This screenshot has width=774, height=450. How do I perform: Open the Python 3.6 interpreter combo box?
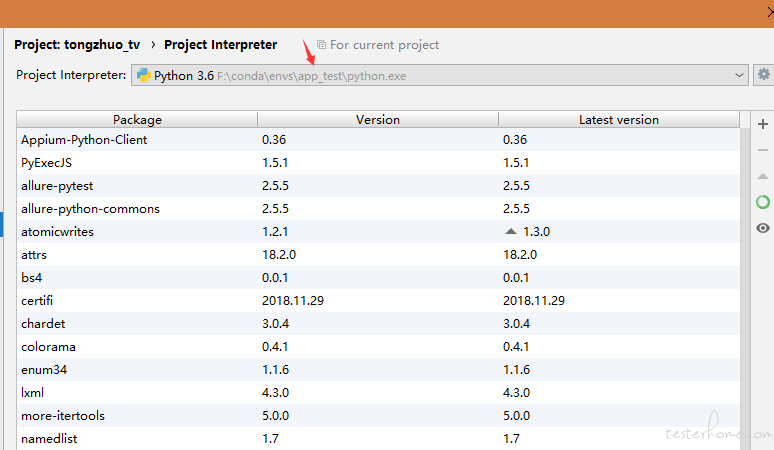coord(440,75)
